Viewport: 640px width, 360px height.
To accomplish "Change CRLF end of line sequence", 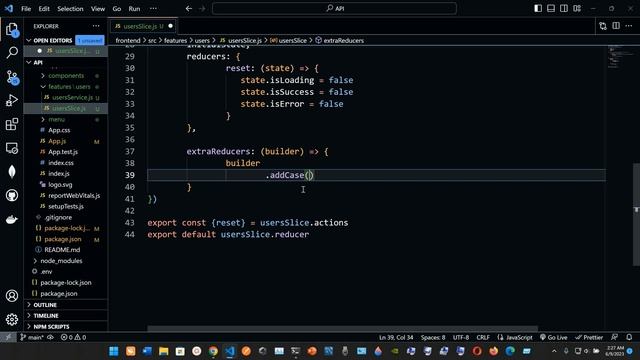I will tap(483, 338).
